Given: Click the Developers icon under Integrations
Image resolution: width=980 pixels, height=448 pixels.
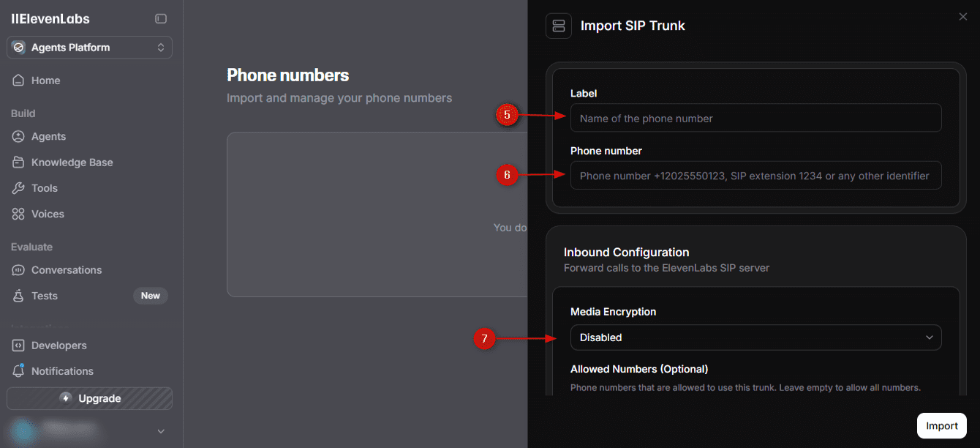Looking at the screenshot, I should pyautogui.click(x=18, y=345).
